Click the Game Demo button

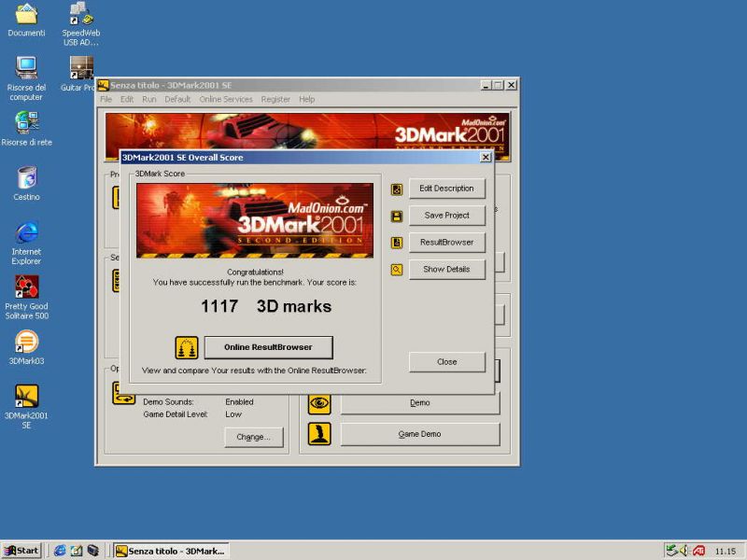click(x=419, y=434)
